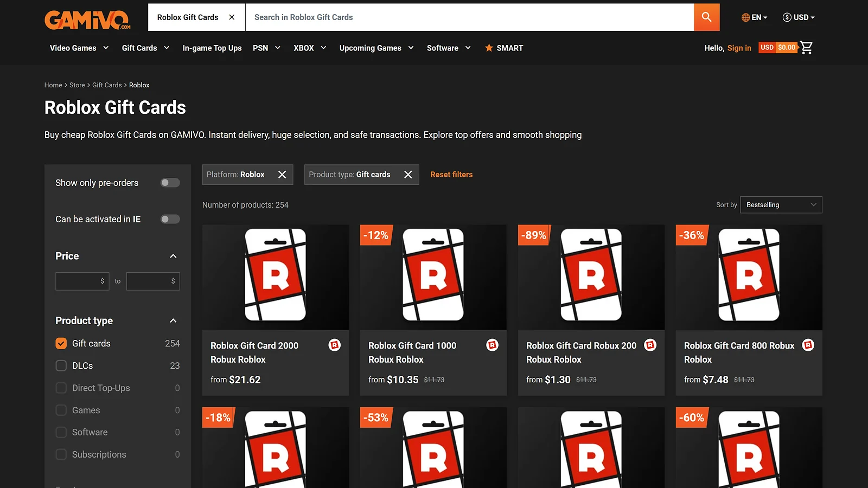Check the Software filter checkbox
Screen dimensions: 868x488
(x=61, y=432)
